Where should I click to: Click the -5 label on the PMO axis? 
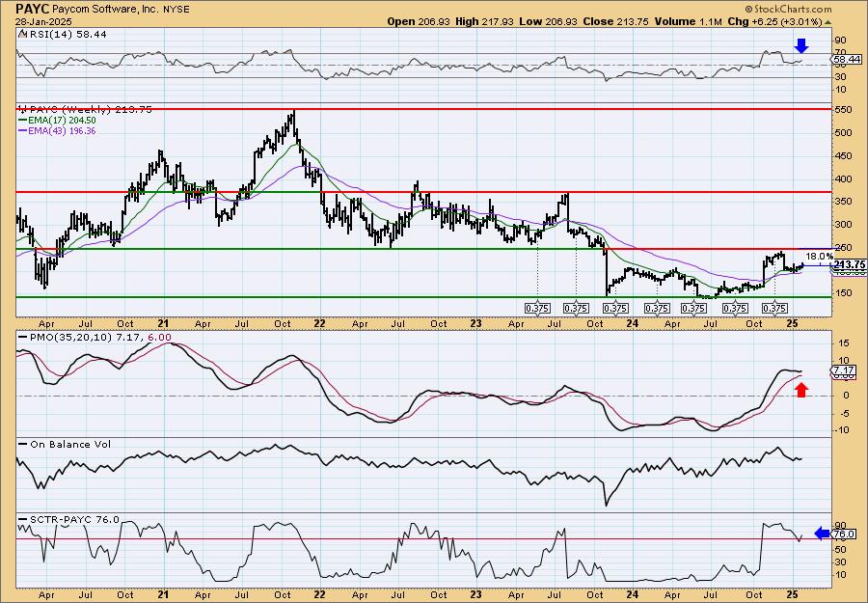(x=843, y=413)
